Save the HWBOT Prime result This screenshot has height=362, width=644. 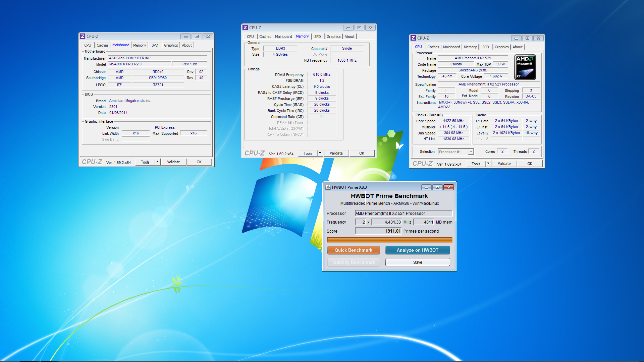click(x=418, y=262)
